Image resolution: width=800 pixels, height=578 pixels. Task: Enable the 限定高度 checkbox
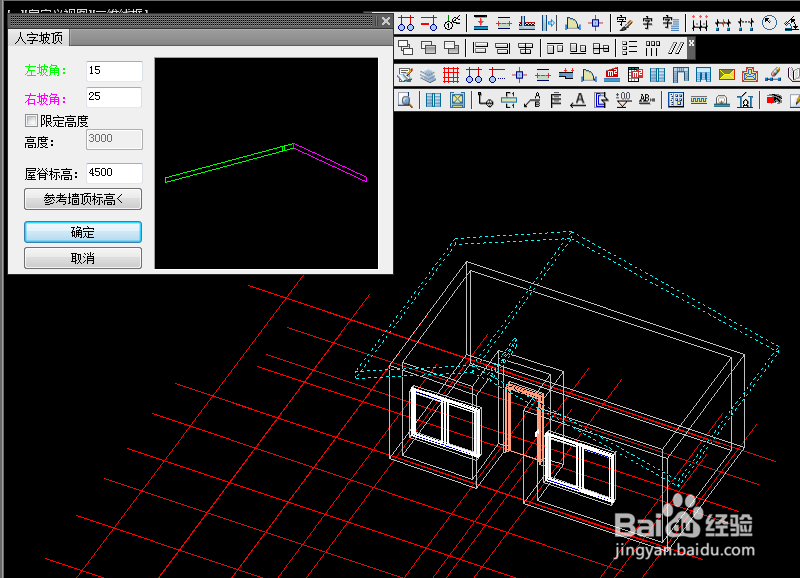(x=31, y=120)
